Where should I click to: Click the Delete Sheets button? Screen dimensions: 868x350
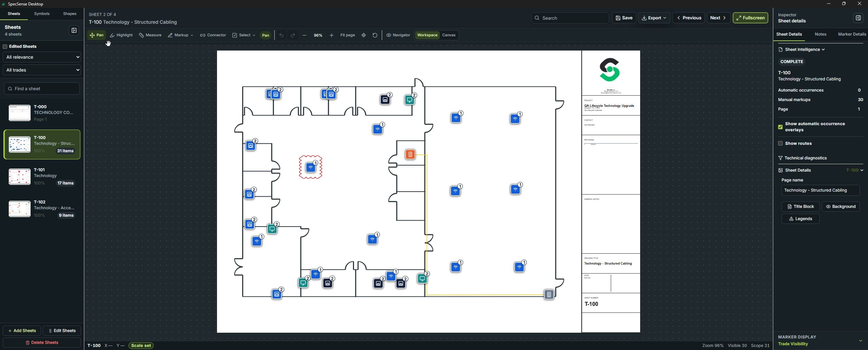[42, 343]
